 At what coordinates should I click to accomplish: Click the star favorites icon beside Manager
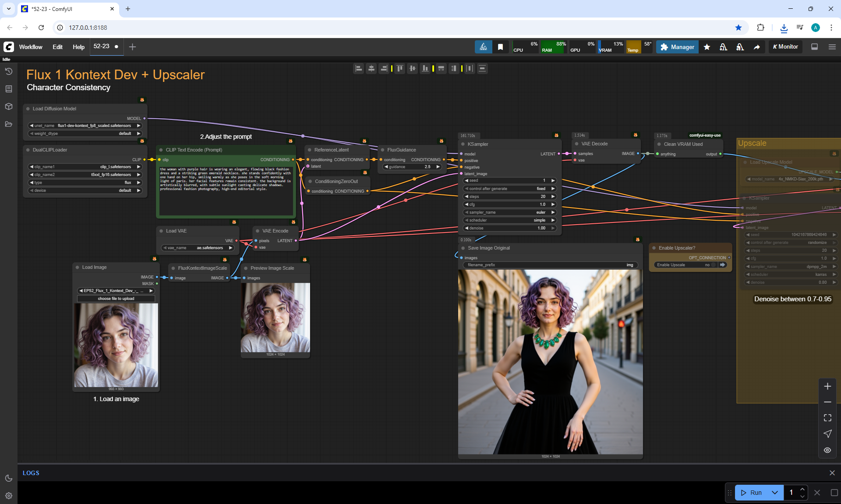pos(707,47)
